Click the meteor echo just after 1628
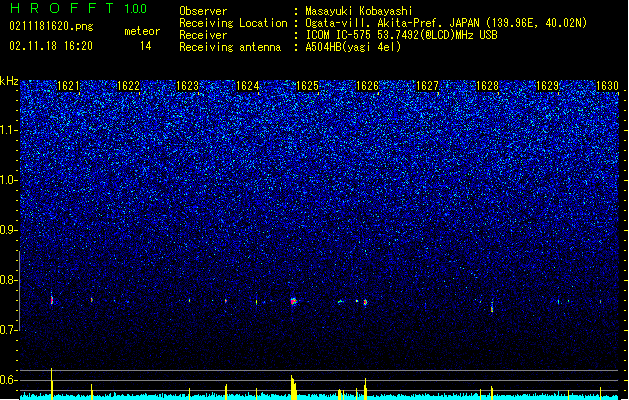The image size is (629, 400). coord(492,308)
